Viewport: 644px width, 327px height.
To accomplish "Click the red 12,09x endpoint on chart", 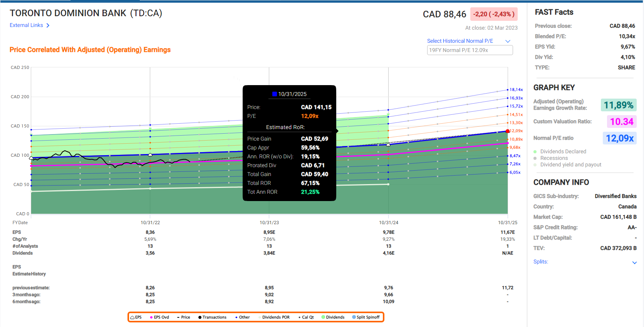I will pos(508,131).
